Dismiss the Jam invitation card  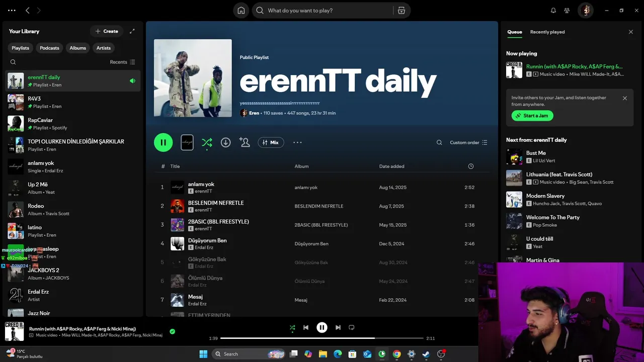pos(625,98)
